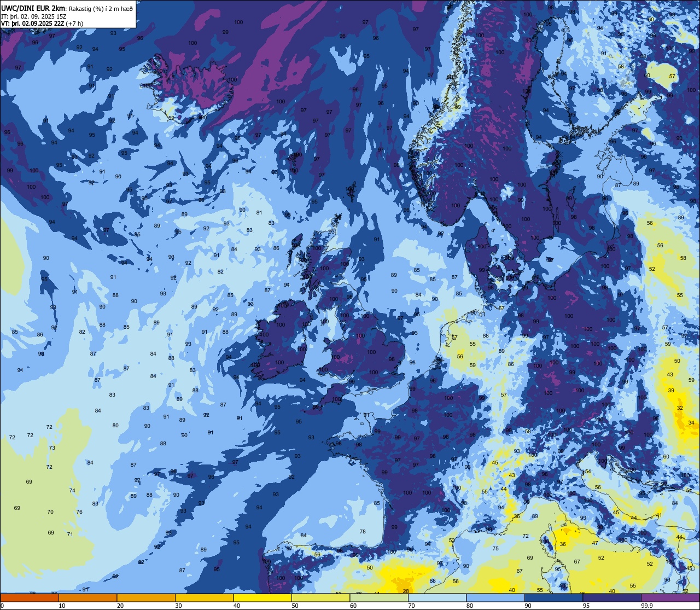Click the "10" legend tick label

62,606
